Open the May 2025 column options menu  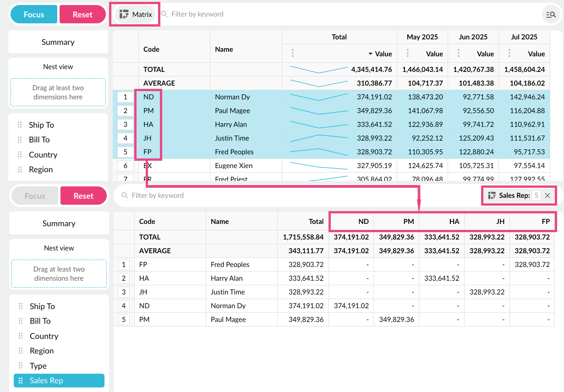click(x=407, y=54)
